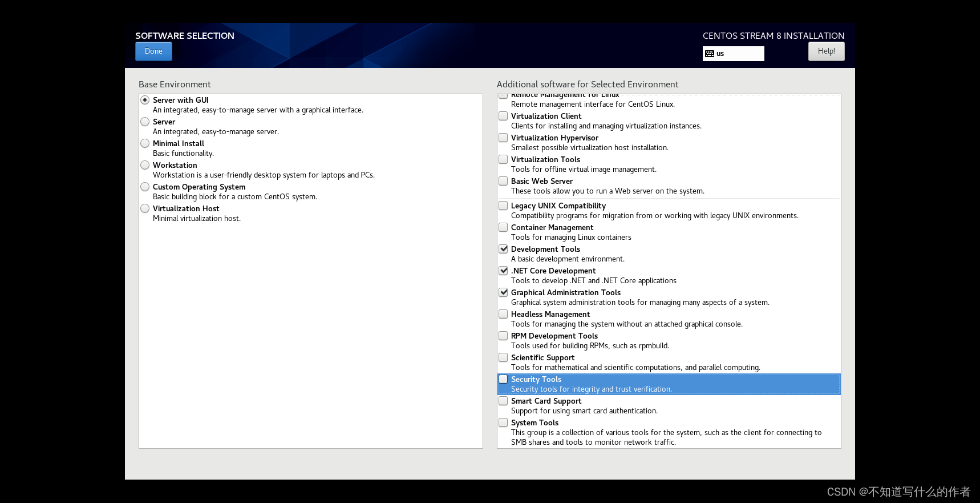Check the System Tools checkbox

click(x=503, y=422)
